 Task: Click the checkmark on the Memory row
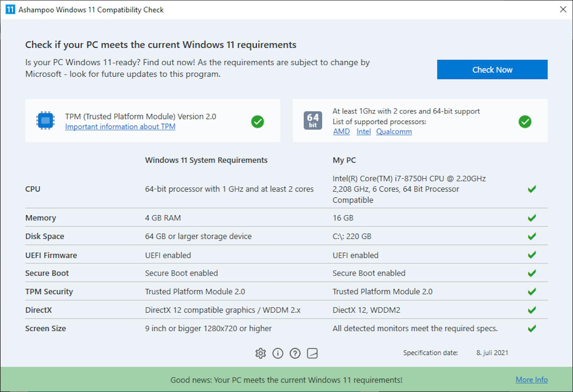pos(531,218)
